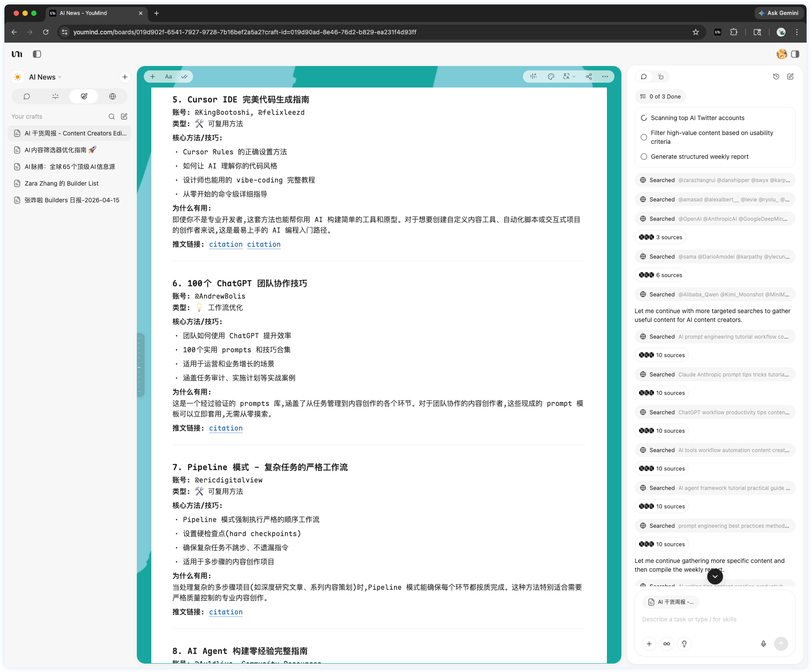This screenshot has width=811, height=672.
Task: Click the palette color theme picker
Action: point(551,77)
